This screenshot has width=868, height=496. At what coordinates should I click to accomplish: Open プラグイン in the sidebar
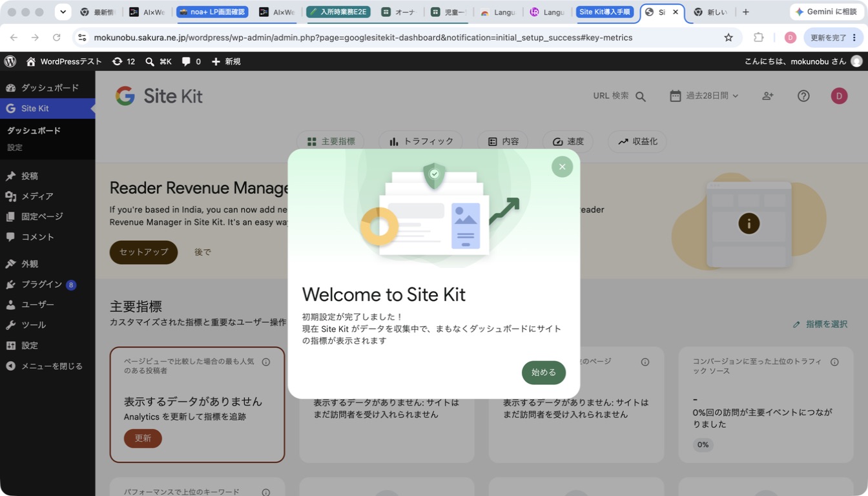(x=47, y=284)
